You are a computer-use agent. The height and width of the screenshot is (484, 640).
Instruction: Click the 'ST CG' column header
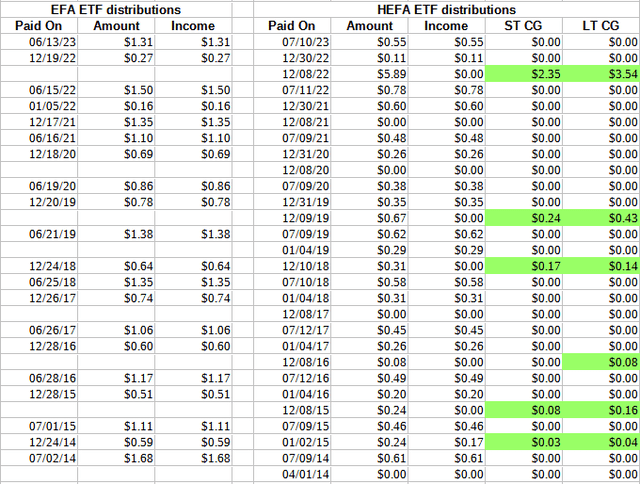tap(524, 26)
